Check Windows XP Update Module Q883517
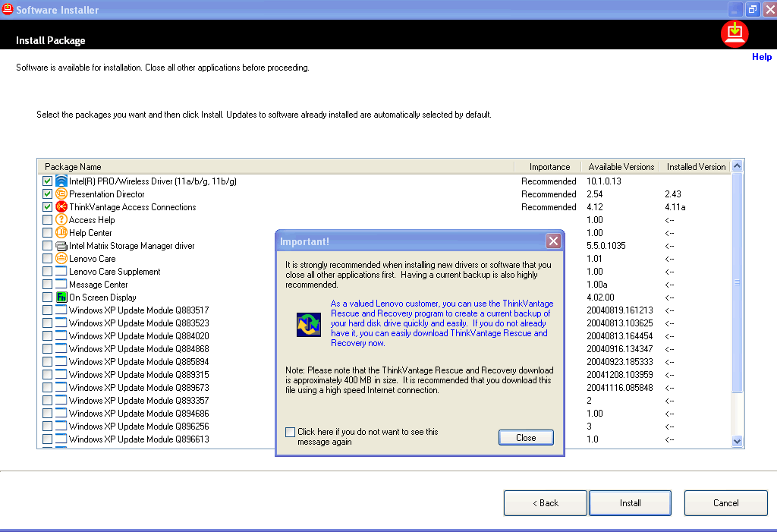The width and height of the screenshot is (777, 532). pos(48,310)
